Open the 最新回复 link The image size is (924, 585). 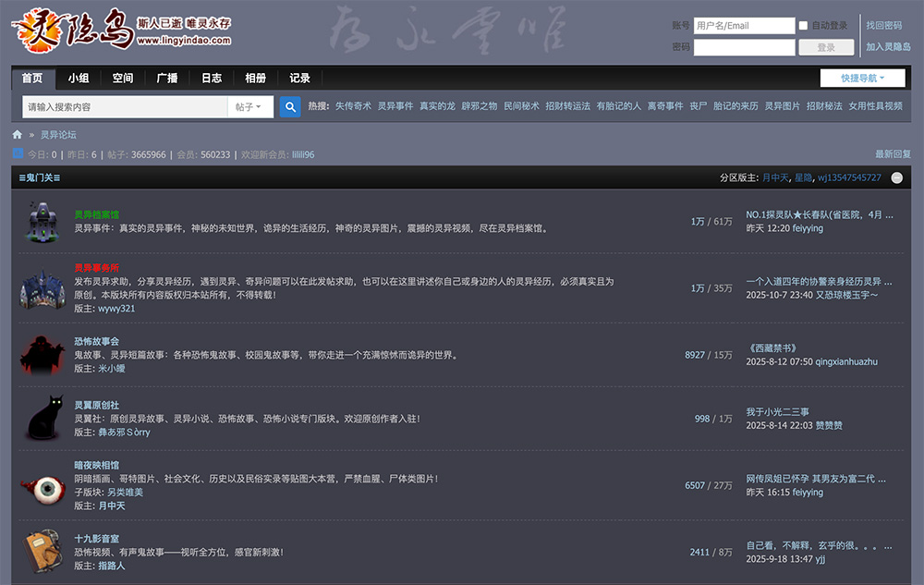coord(893,154)
